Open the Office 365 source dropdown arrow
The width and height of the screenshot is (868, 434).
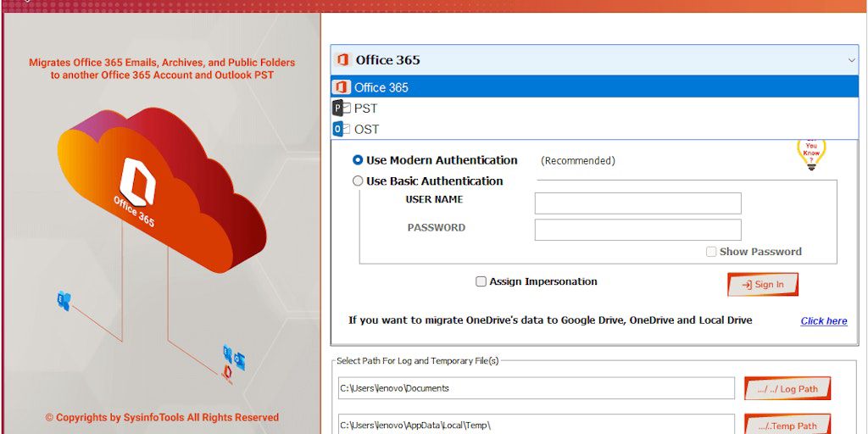(851, 60)
